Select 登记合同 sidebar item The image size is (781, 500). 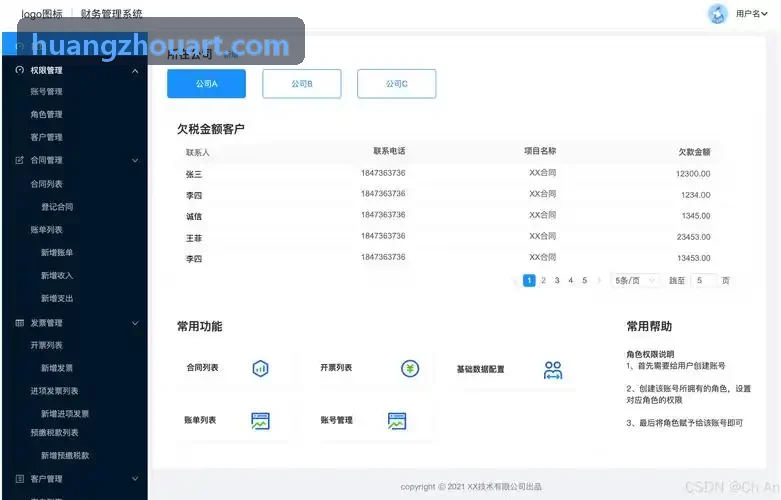click(x=57, y=207)
